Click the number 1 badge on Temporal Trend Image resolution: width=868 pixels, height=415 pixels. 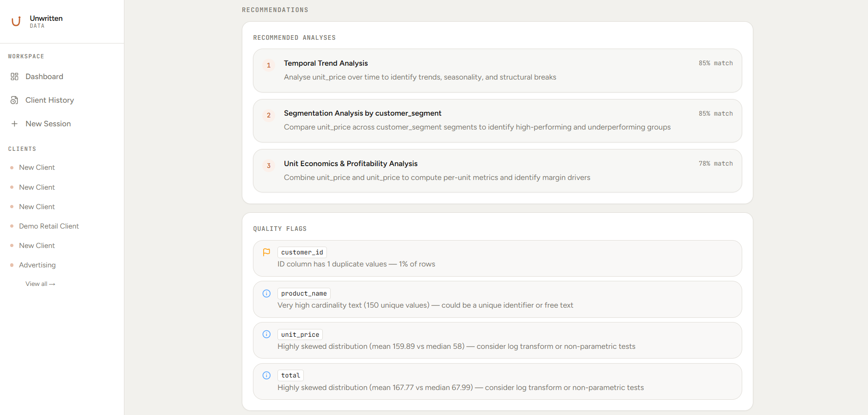pos(269,65)
